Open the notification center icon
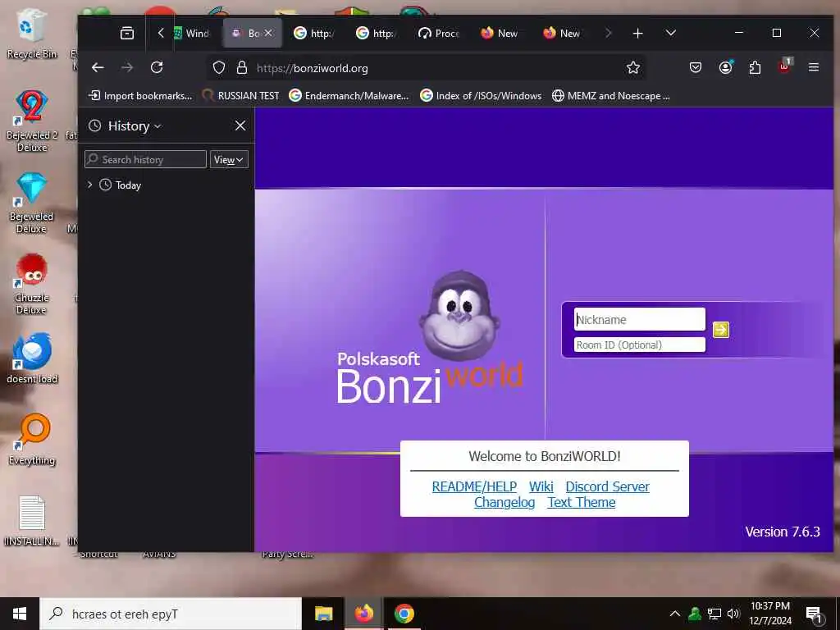This screenshot has height=630, width=840. click(814, 614)
